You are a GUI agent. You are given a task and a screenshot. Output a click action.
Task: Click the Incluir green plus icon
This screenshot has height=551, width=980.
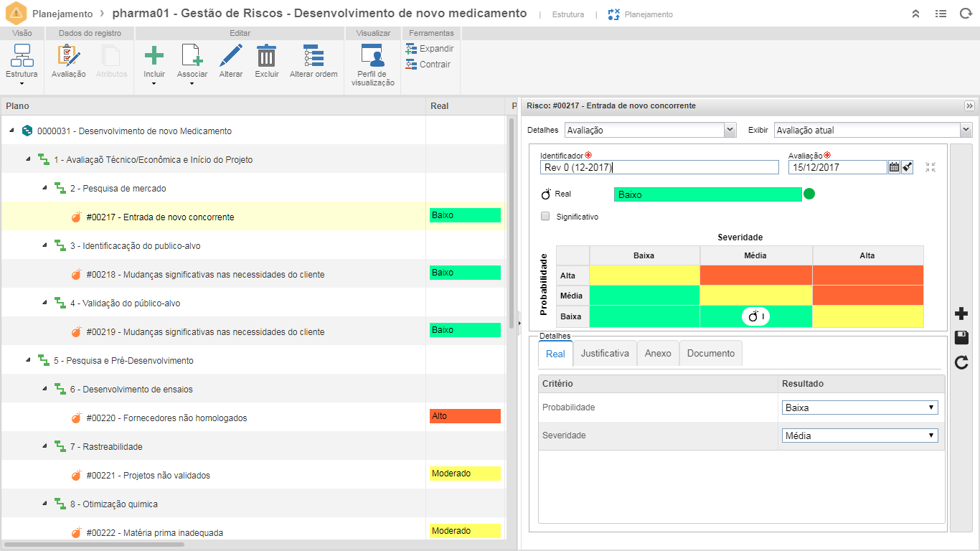pos(154,56)
